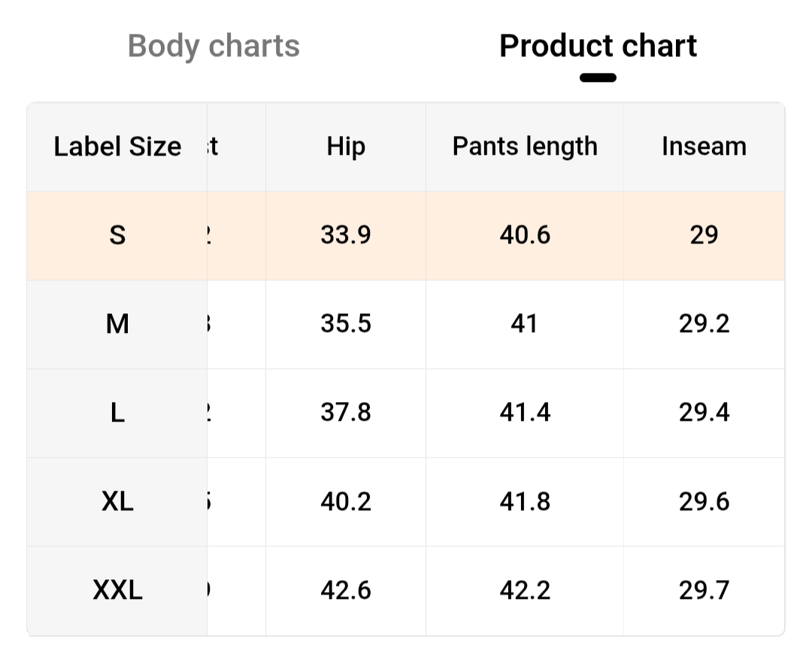Click the 33.9 hip value for S
The width and height of the screenshot is (812, 647).
tap(346, 235)
